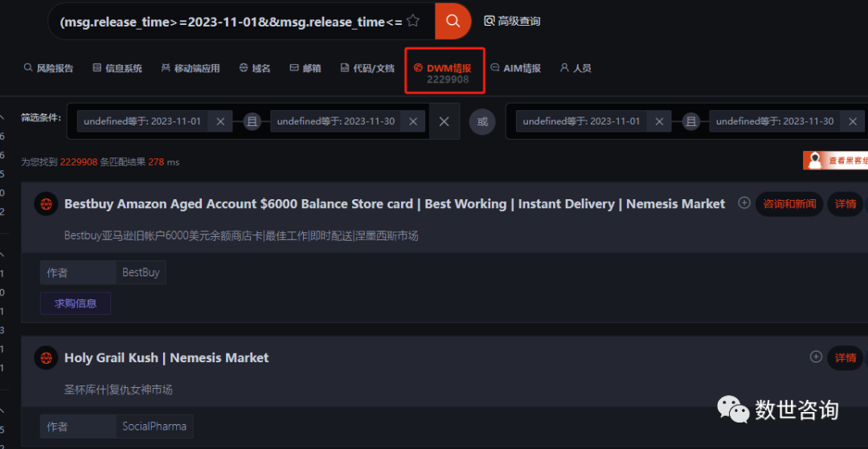Click the 或 connector between filter groups
The image size is (868, 449).
coord(483,121)
